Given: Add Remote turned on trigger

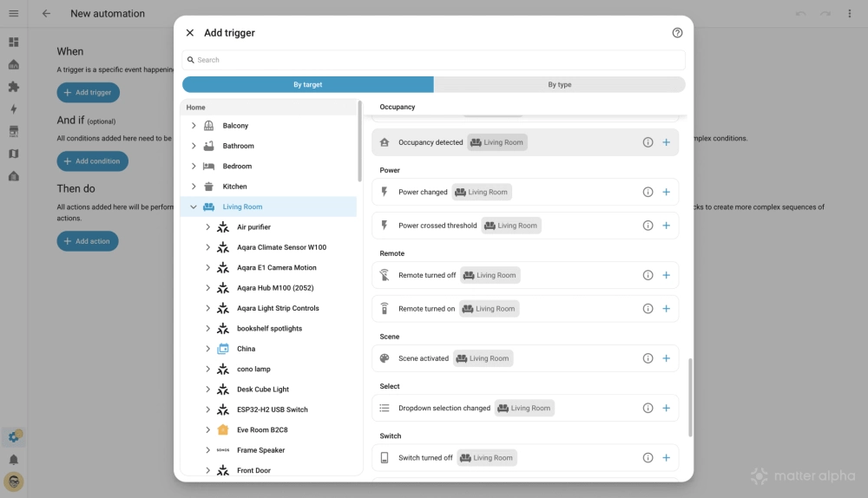Looking at the screenshot, I should 667,309.
